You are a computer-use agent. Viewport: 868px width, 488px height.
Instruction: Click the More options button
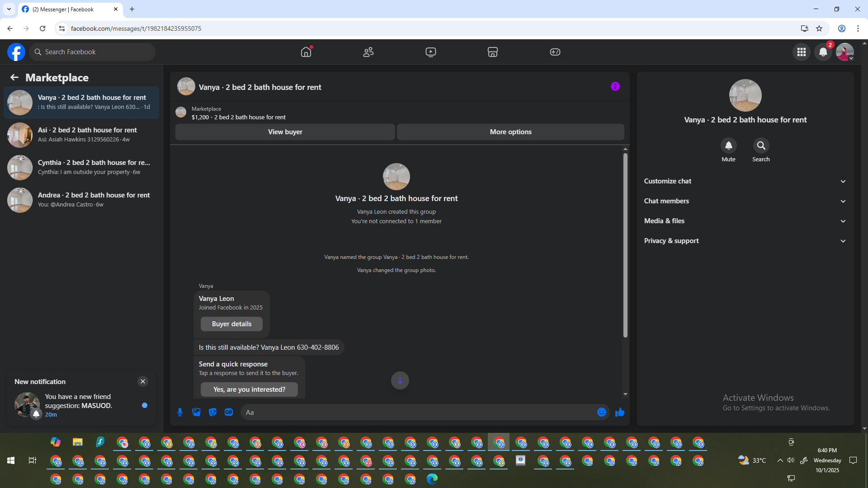tap(511, 132)
